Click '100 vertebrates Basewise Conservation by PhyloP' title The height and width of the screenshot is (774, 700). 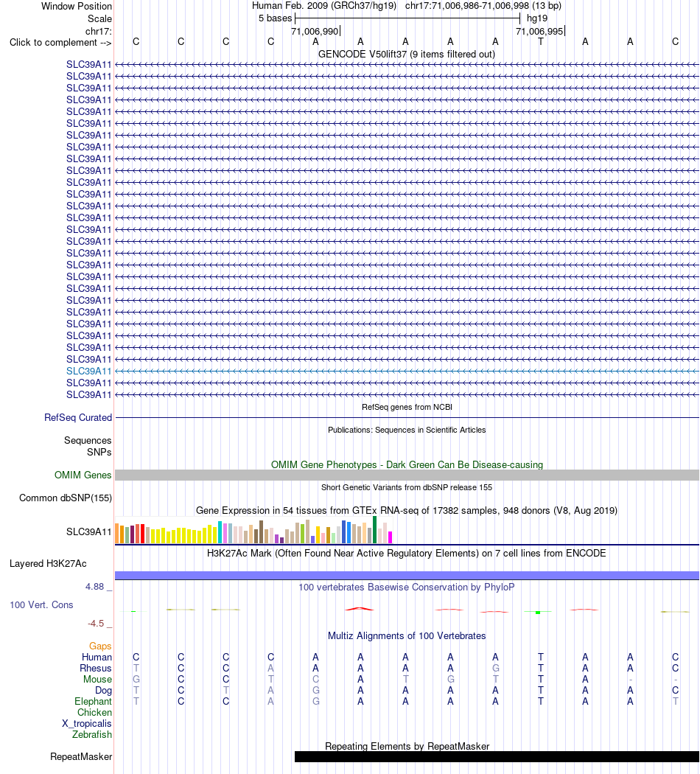tap(407, 587)
